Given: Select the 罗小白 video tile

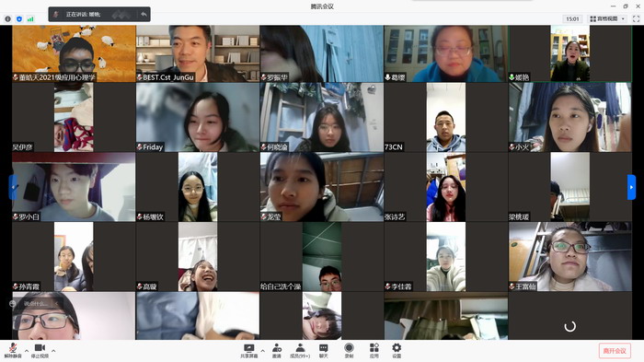Looking at the screenshot, I should pyautogui.click(x=74, y=187).
